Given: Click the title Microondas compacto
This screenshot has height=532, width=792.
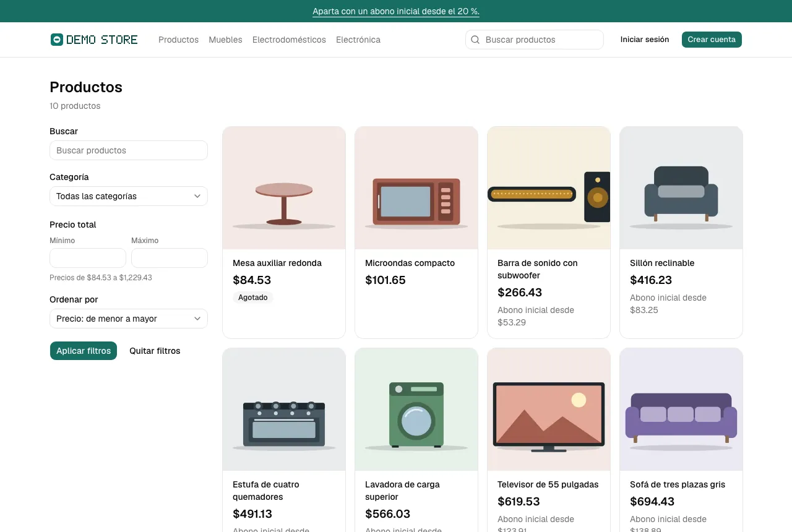Looking at the screenshot, I should (410, 263).
